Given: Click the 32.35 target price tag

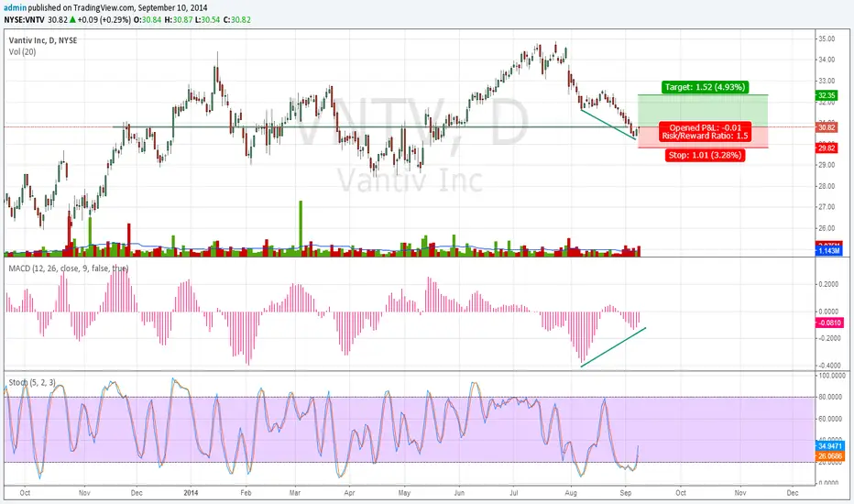Looking at the screenshot, I should pyautogui.click(x=827, y=95).
